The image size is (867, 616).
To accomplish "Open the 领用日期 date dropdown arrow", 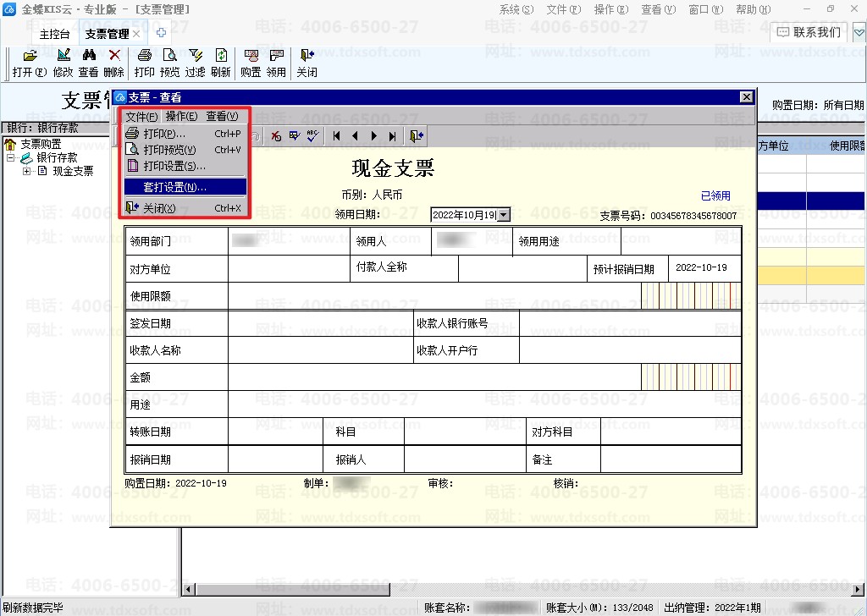I will pos(503,215).
